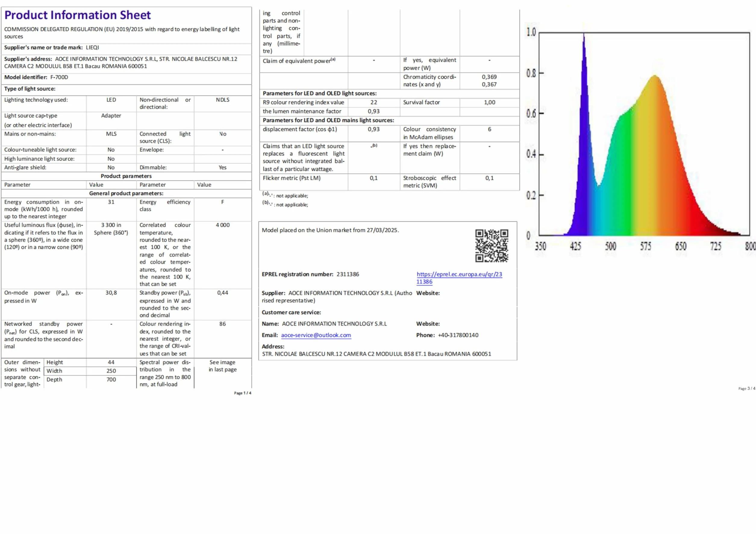Click the Page 1 / 4 footer
Screen dimensions: 756x534
point(243,393)
